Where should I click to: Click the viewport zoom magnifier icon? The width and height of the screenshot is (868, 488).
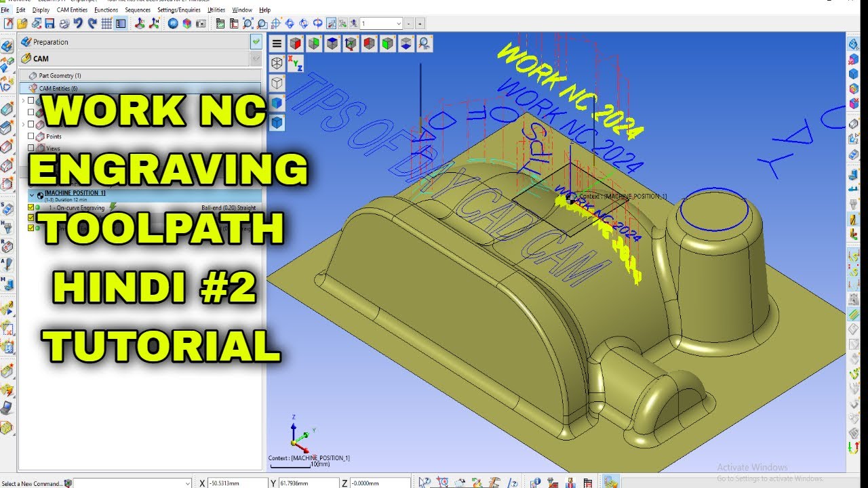tap(424, 44)
